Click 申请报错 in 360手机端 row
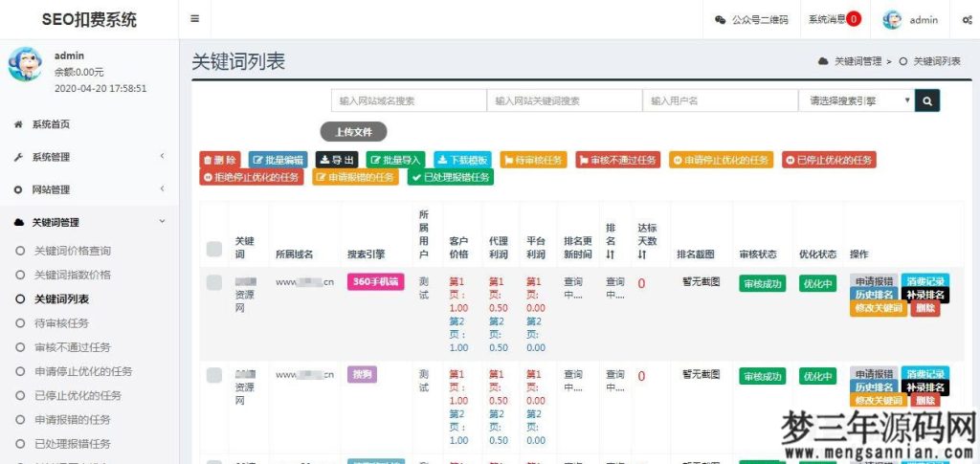The width and height of the screenshot is (980, 464). click(x=874, y=280)
